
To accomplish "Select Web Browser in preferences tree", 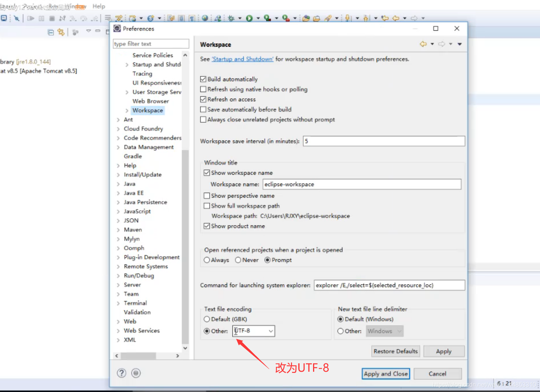I will 151,101.
